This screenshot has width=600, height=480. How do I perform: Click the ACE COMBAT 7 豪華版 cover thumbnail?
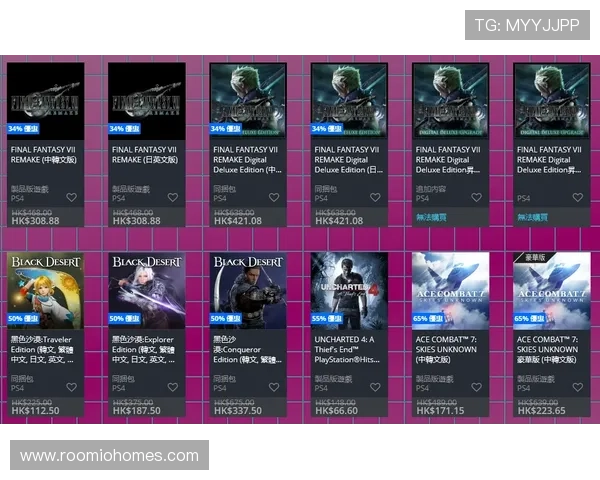pos(552,290)
